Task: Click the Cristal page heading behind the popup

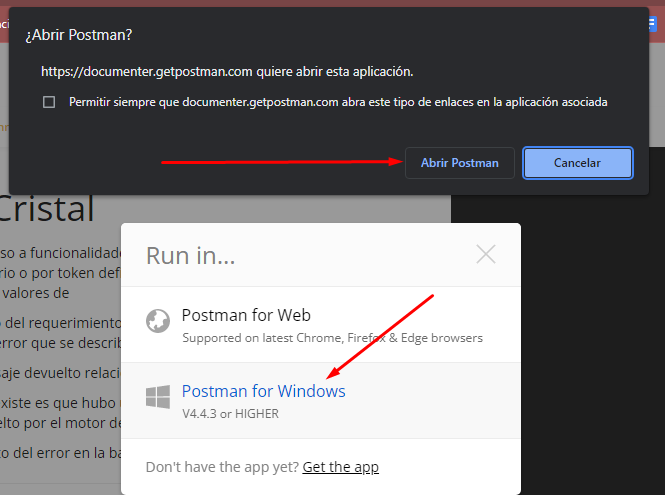Action: 46,209
